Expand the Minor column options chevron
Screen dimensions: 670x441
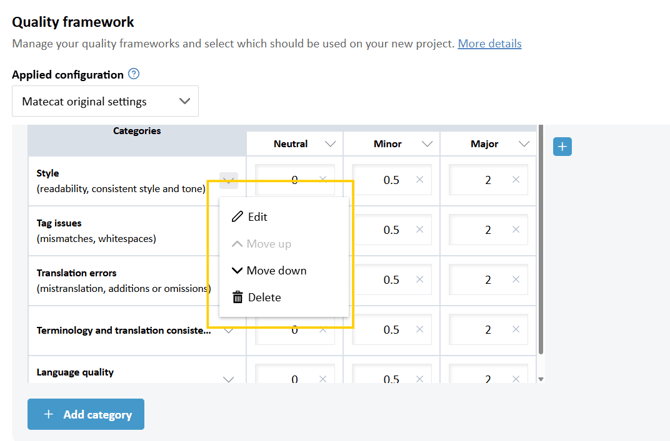[427, 144]
